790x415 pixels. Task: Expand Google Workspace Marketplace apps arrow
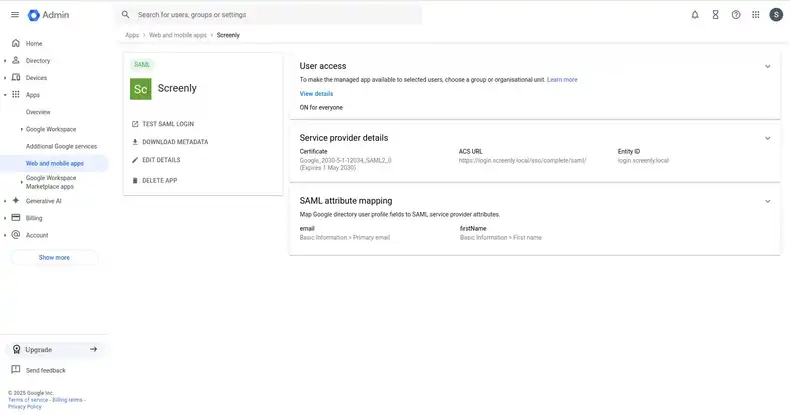(x=22, y=182)
